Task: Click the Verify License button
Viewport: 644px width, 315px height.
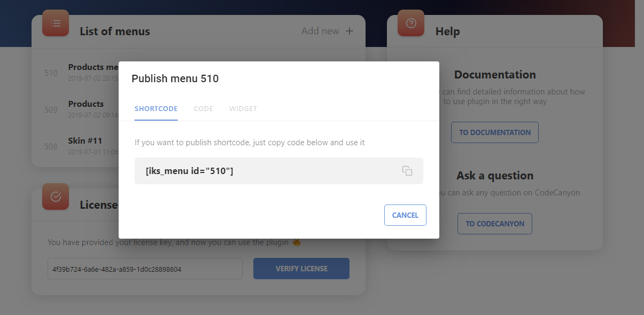Action: coord(301,269)
